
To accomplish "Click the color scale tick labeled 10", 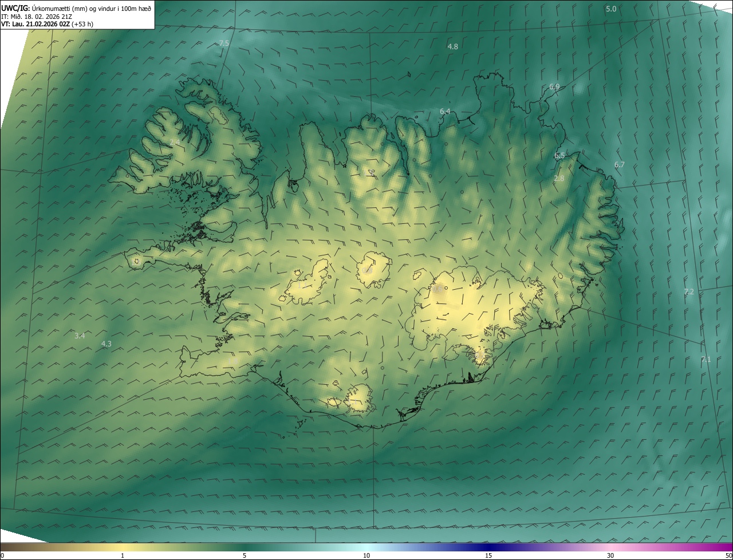I will [x=366, y=555].
